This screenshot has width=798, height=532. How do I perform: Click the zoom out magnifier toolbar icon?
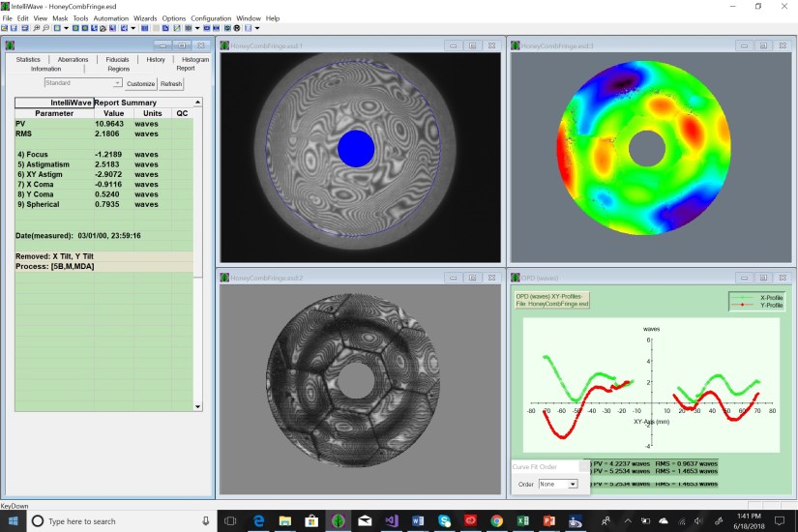click(44, 29)
